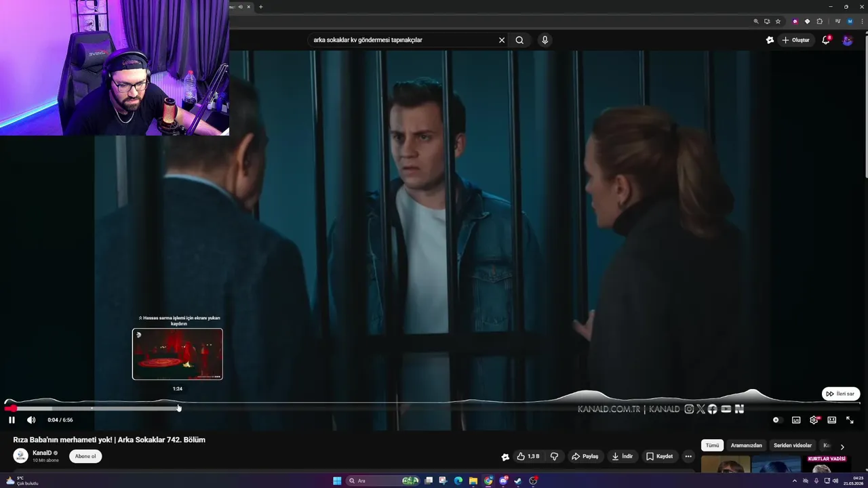Open the Oluştur create button
This screenshot has width=868, height=488.
[x=796, y=40]
